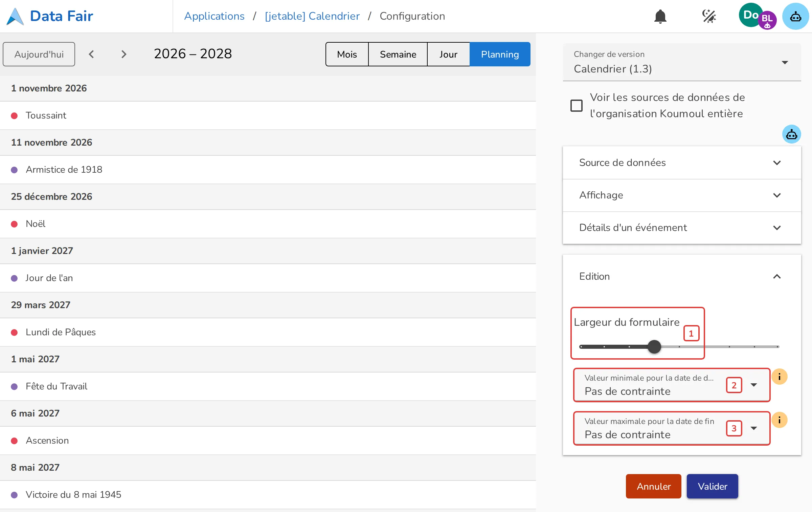Open the Jour de l'an event
This screenshot has height=512, width=812.
[268, 278]
